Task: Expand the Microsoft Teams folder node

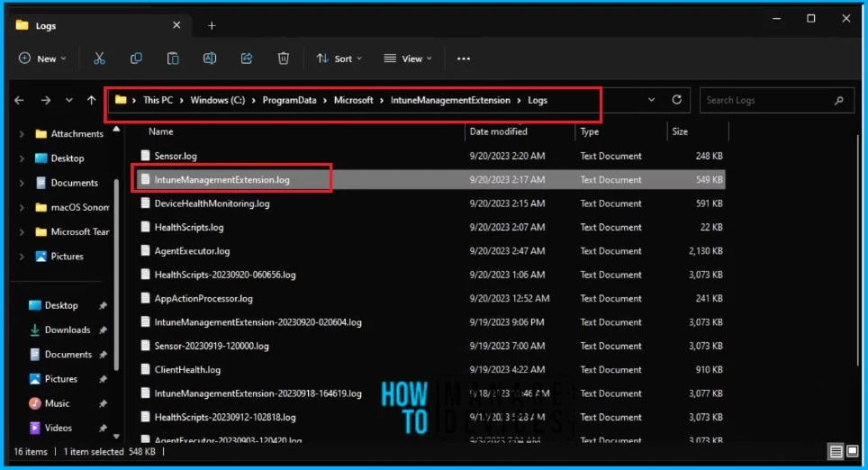Action: pos(22,232)
